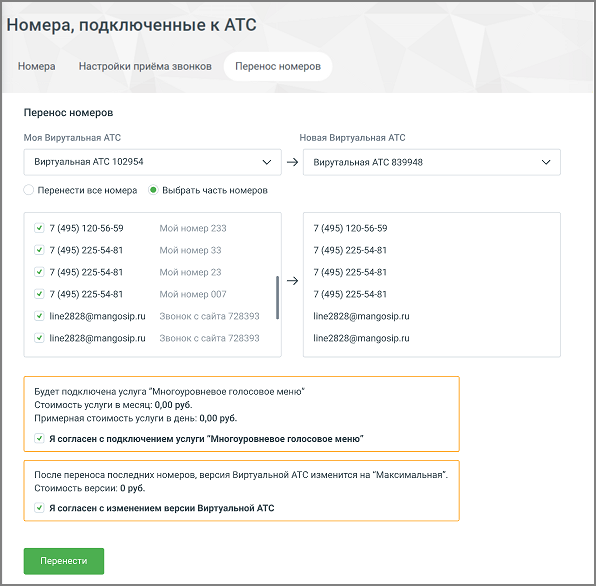
Task: Click the arrow icon between number lists
Action: [x=292, y=281]
